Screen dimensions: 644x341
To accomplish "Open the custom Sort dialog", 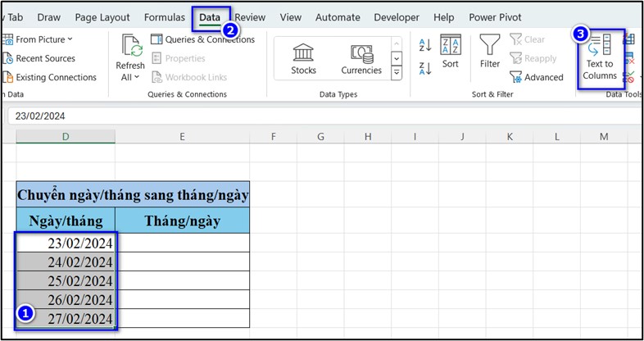I will [x=451, y=52].
